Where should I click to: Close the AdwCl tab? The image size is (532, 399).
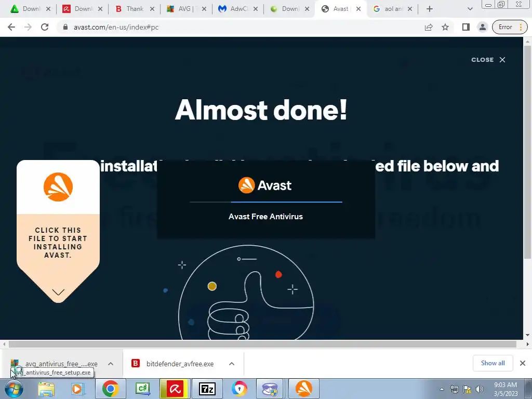(256, 9)
